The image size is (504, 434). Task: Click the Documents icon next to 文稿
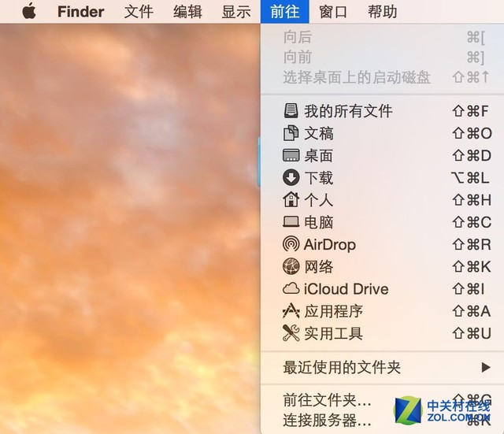coord(291,133)
